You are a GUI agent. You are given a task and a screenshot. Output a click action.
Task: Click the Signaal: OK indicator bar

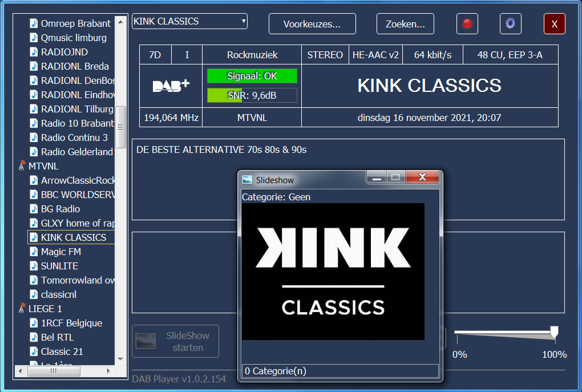click(252, 76)
